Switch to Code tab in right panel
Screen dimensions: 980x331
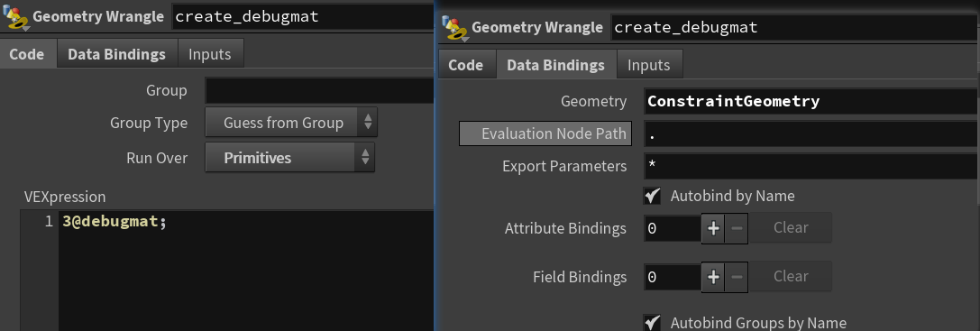[466, 64]
